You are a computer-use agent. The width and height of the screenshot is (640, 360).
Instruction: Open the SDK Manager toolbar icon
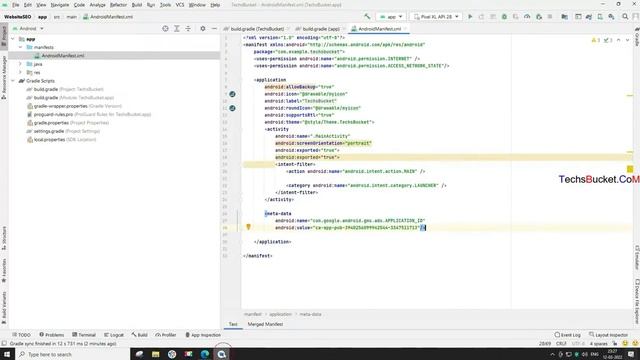[611, 17]
